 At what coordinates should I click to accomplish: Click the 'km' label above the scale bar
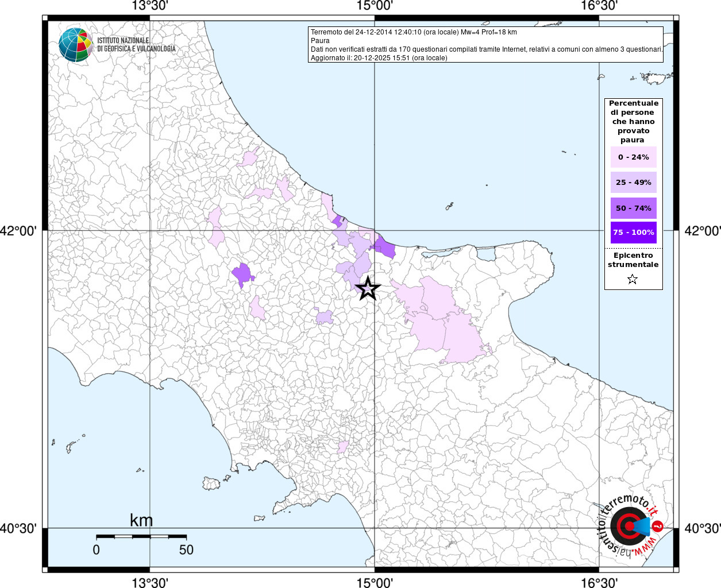pos(141,521)
